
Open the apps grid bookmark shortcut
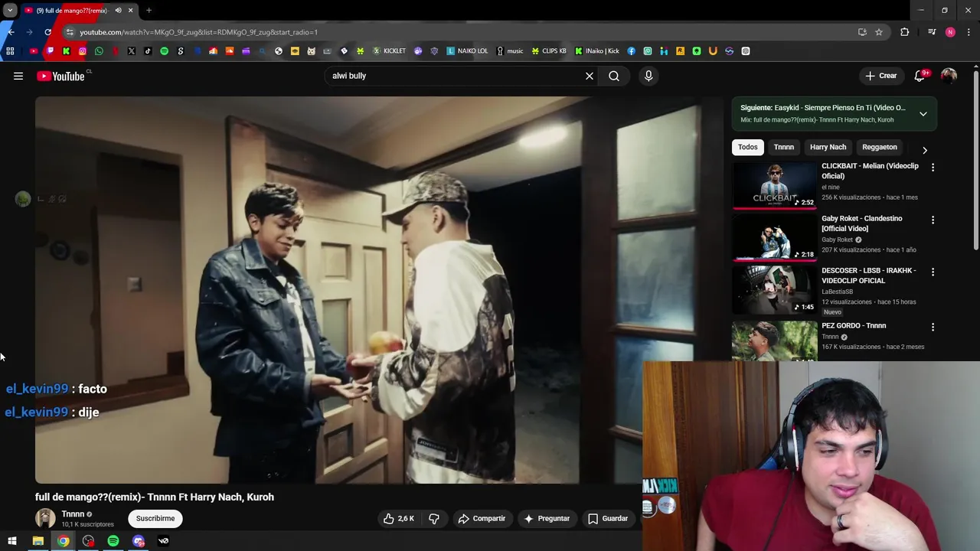[10, 51]
